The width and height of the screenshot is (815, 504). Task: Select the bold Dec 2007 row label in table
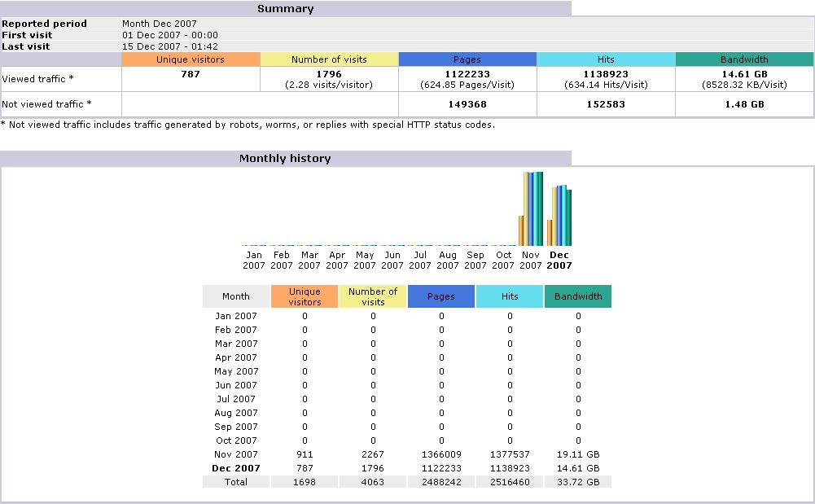(x=236, y=468)
